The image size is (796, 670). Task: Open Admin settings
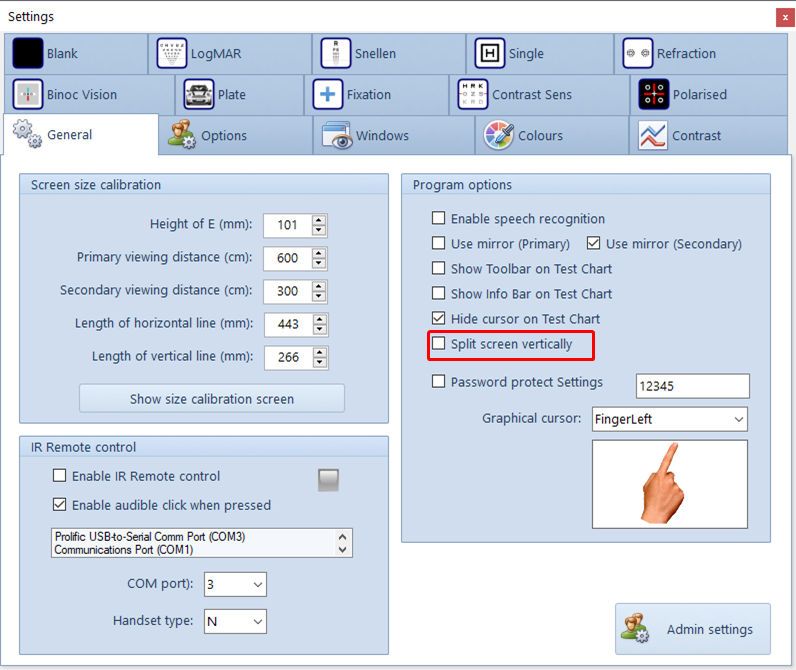[x=693, y=629]
